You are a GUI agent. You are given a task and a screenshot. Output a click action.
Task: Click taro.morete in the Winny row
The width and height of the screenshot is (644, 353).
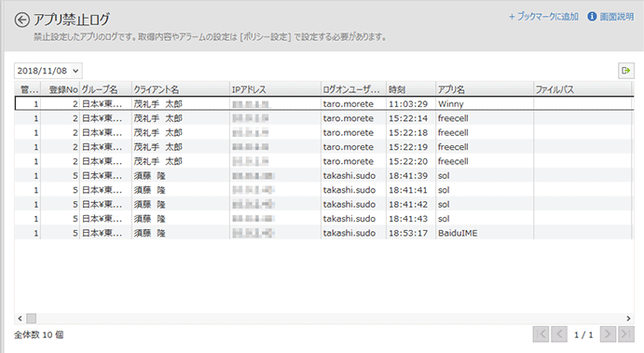(349, 103)
